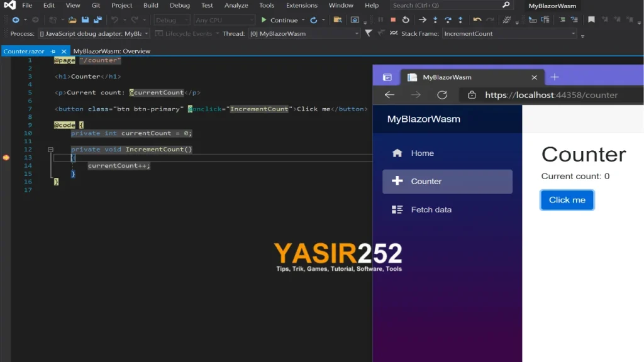Image resolution: width=644 pixels, height=362 pixels.
Task: Click Home in the Blazor nav menu
Action: pyautogui.click(x=447, y=153)
